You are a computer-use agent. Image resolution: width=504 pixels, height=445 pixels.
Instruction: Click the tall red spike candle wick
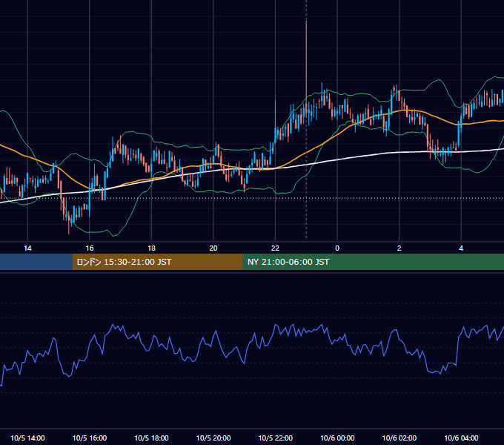[306, 61]
